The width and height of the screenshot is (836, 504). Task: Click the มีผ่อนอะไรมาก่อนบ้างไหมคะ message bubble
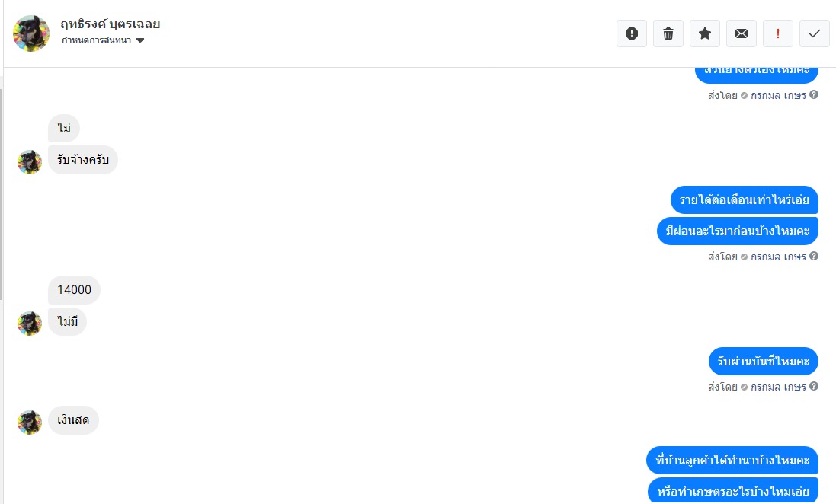[738, 231]
